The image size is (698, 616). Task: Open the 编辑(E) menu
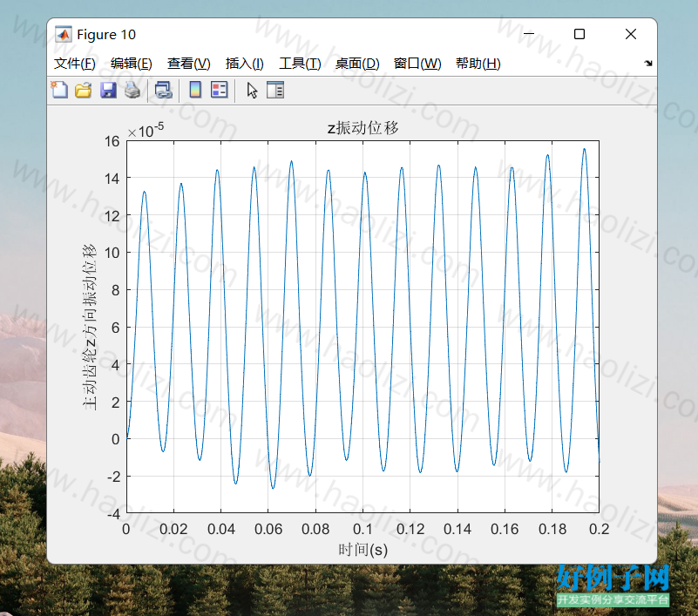click(x=131, y=64)
